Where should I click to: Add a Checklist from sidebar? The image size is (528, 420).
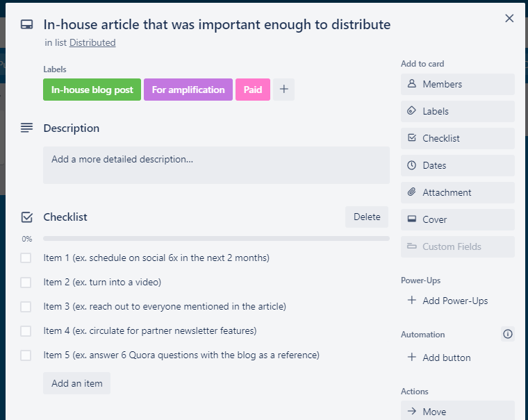coord(458,138)
